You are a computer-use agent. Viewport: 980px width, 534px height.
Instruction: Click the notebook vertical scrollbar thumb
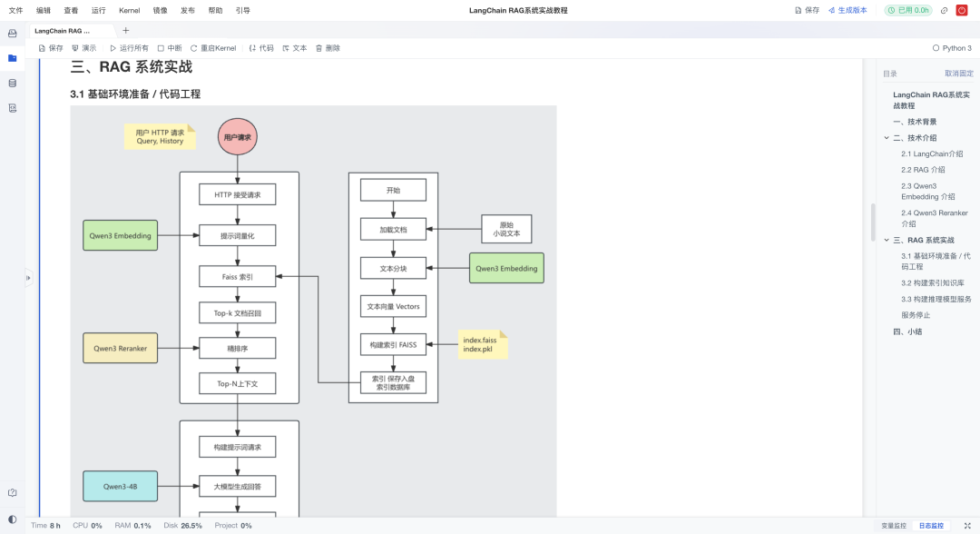click(873, 222)
